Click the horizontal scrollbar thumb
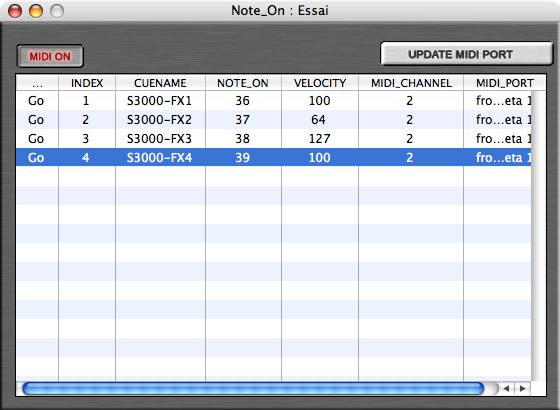Image resolution: width=560 pixels, height=410 pixels. point(253,388)
